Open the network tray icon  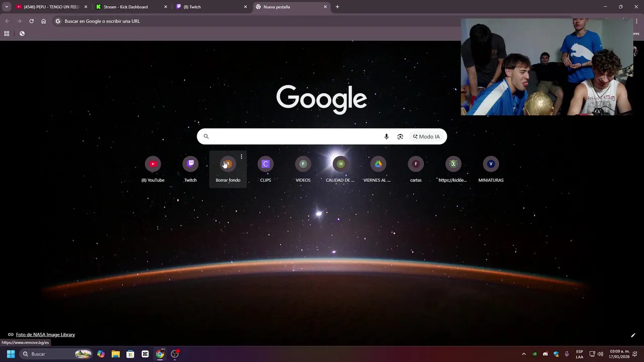point(592,354)
